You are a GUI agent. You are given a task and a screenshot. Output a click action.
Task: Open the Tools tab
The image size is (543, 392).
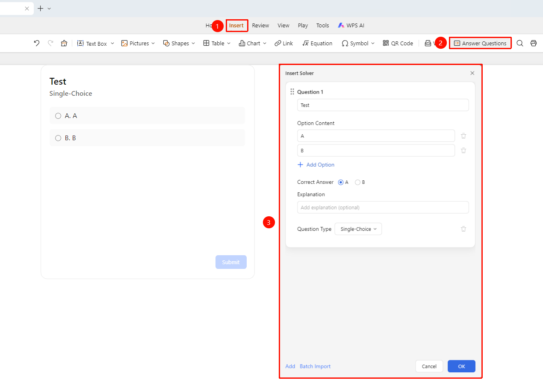click(x=323, y=25)
